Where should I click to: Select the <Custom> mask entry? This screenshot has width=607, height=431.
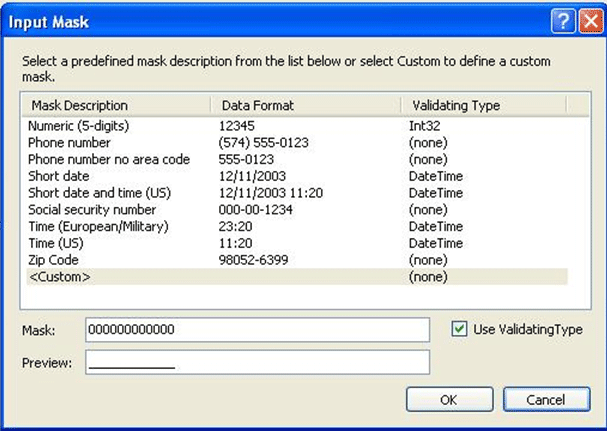pyautogui.click(x=60, y=276)
